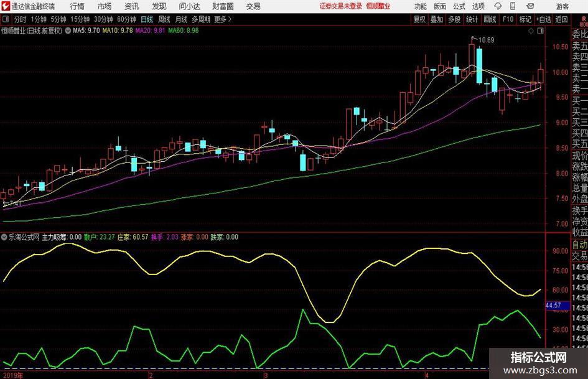Click the 画线 draw line button

[x=490, y=19]
